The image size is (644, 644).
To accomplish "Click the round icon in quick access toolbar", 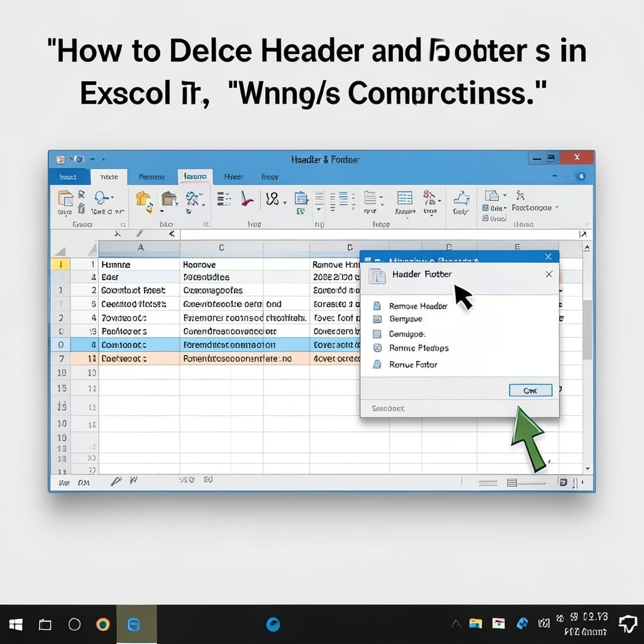I will (80, 159).
